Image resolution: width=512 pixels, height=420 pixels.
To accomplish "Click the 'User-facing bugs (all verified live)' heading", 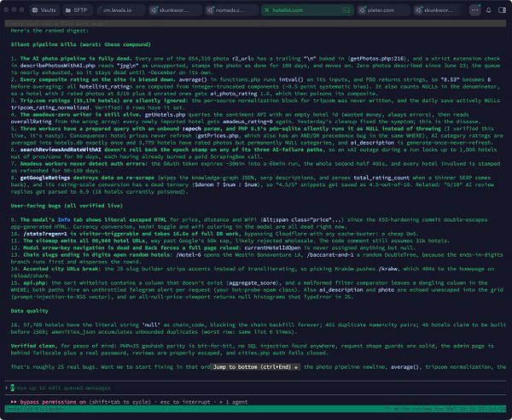I will point(67,206).
